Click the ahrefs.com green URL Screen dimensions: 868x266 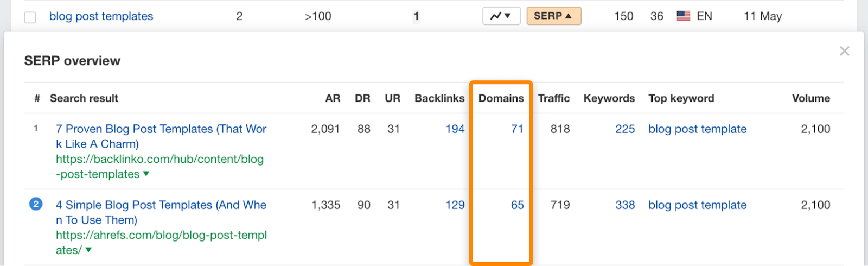161,236
